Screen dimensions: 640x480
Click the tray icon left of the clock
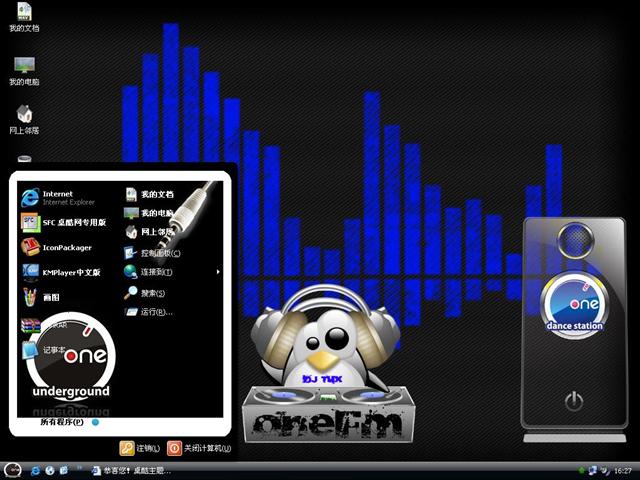click(604, 471)
